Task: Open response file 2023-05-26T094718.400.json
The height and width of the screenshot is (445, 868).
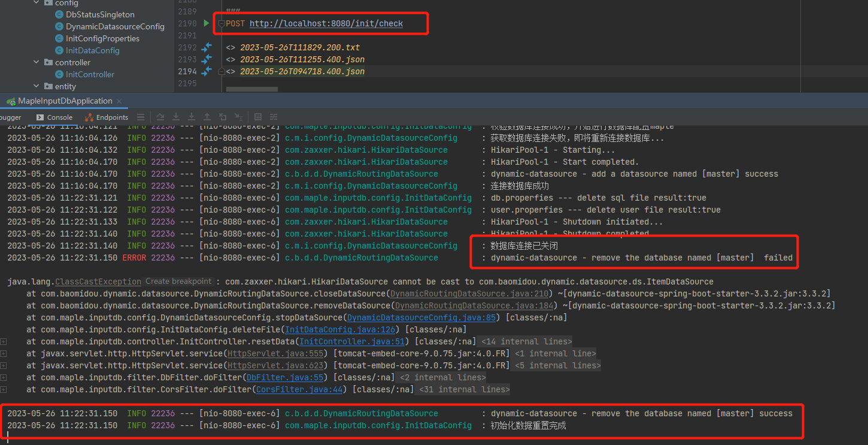Action: pyautogui.click(x=302, y=71)
